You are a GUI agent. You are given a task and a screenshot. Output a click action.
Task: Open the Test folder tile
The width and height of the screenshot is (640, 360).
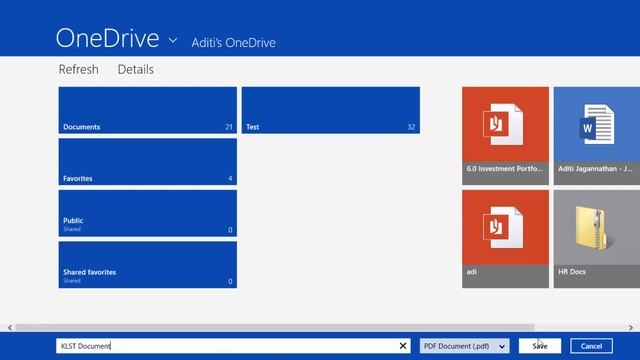[331, 110]
